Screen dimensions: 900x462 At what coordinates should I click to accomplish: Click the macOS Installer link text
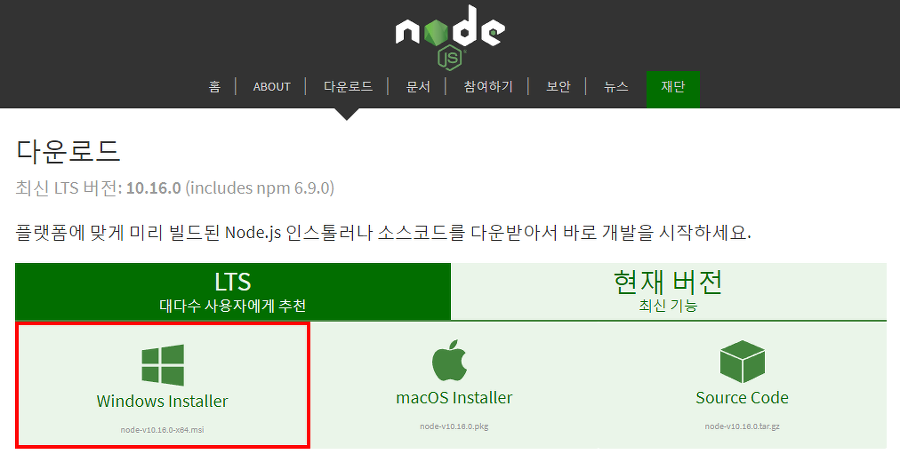(x=454, y=397)
